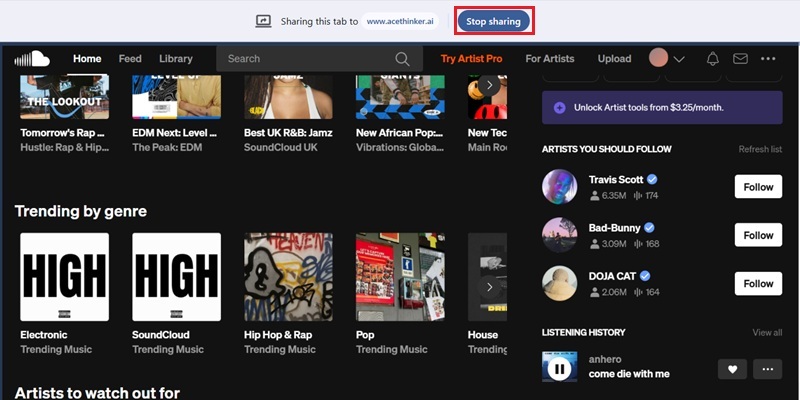Like the track come die with me

coord(732,369)
